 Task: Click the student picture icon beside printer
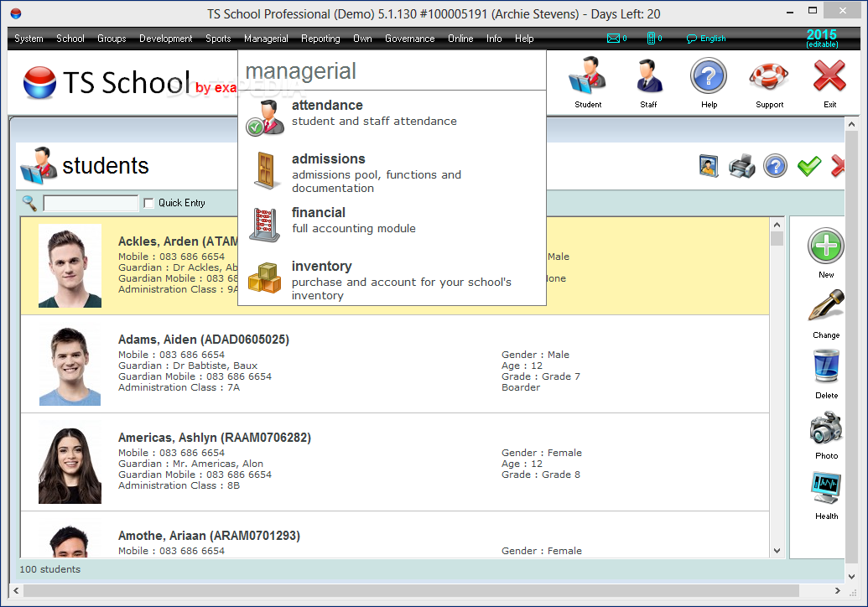(709, 166)
